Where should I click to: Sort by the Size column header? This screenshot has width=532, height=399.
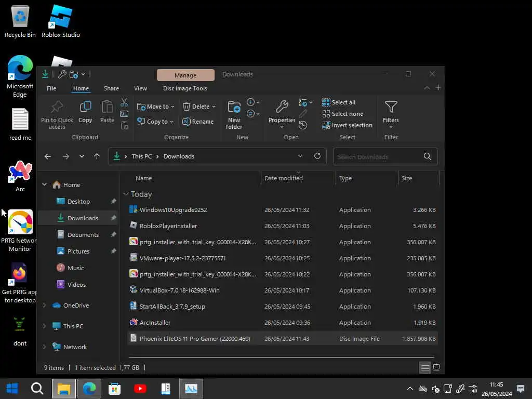[x=419, y=178]
